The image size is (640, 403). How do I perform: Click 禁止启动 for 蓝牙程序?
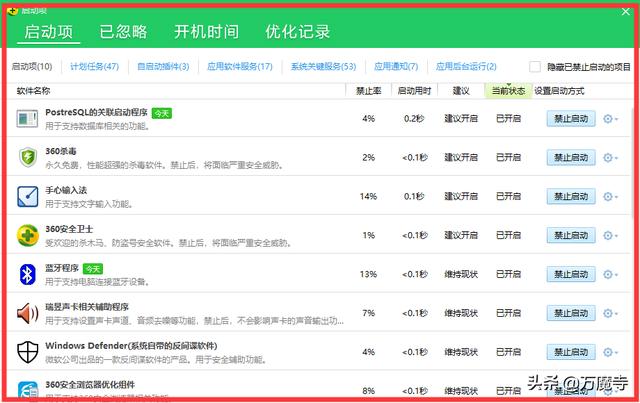(571, 274)
